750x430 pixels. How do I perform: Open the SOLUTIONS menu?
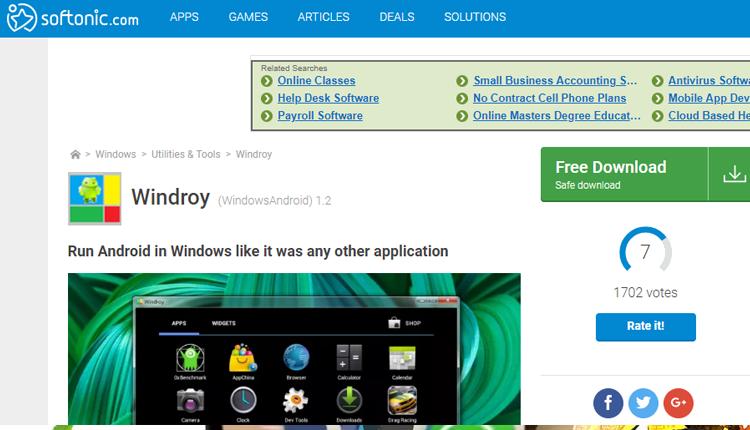(475, 17)
